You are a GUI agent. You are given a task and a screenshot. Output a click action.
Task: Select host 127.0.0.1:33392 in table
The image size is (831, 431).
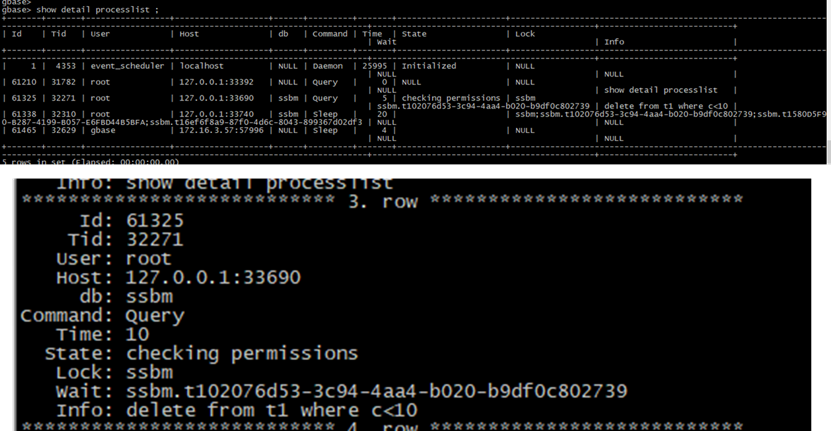(x=216, y=82)
